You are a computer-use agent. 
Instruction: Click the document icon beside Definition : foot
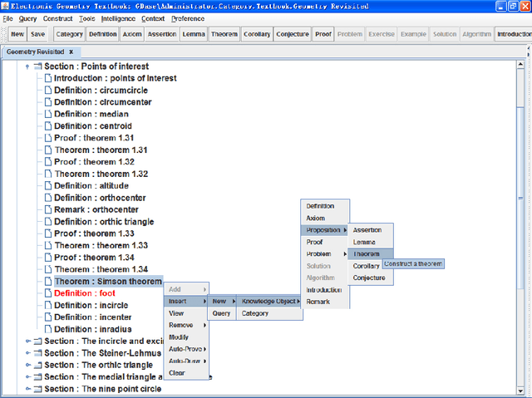[48, 293]
